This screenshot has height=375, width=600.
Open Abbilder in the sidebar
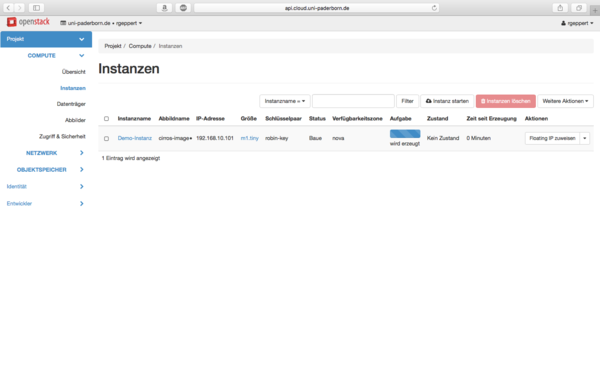coord(75,120)
